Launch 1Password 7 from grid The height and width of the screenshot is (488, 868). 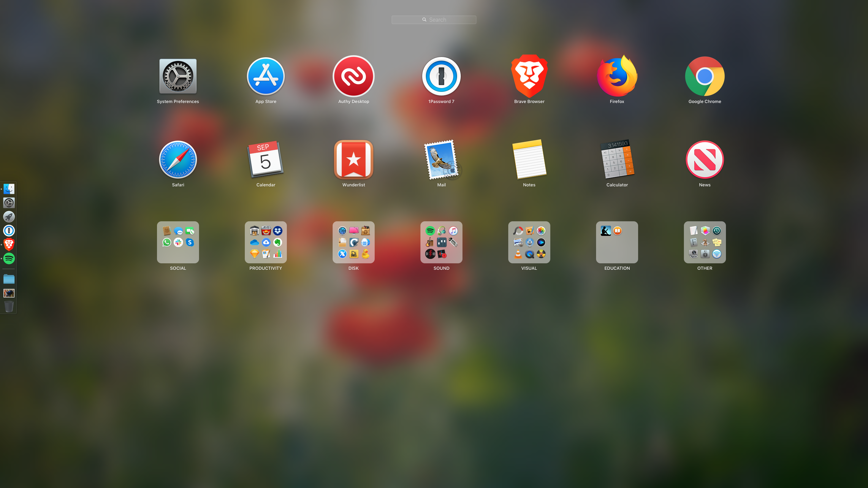click(441, 77)
